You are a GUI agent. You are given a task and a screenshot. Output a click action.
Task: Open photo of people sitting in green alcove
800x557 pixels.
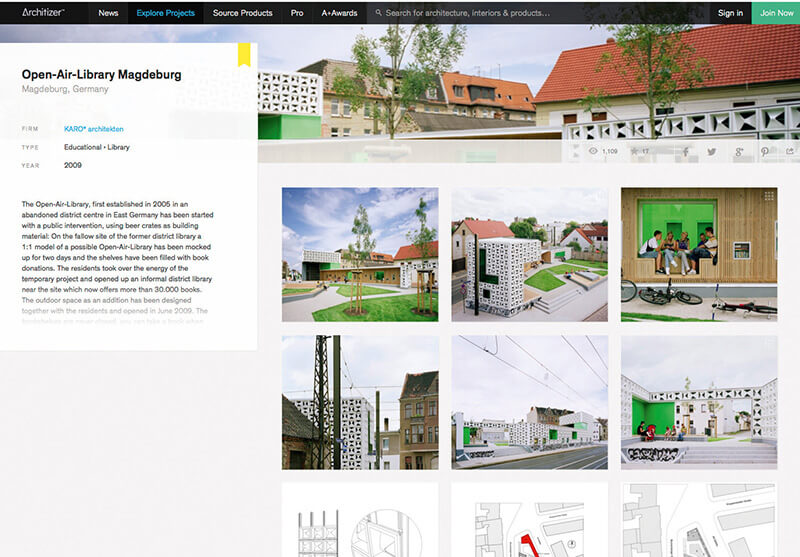699,255
